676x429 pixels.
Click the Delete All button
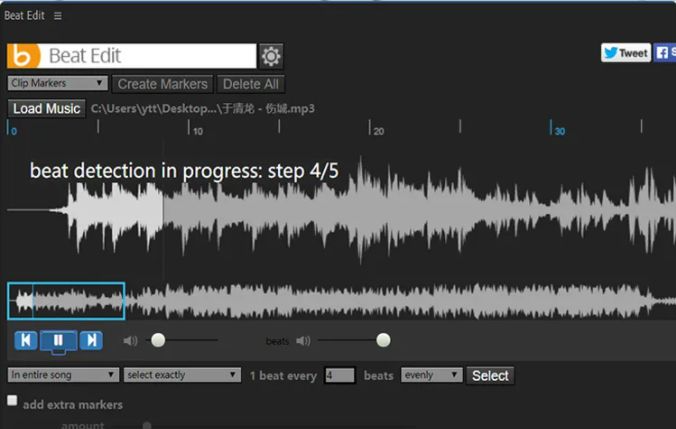(x=250, y=84)
